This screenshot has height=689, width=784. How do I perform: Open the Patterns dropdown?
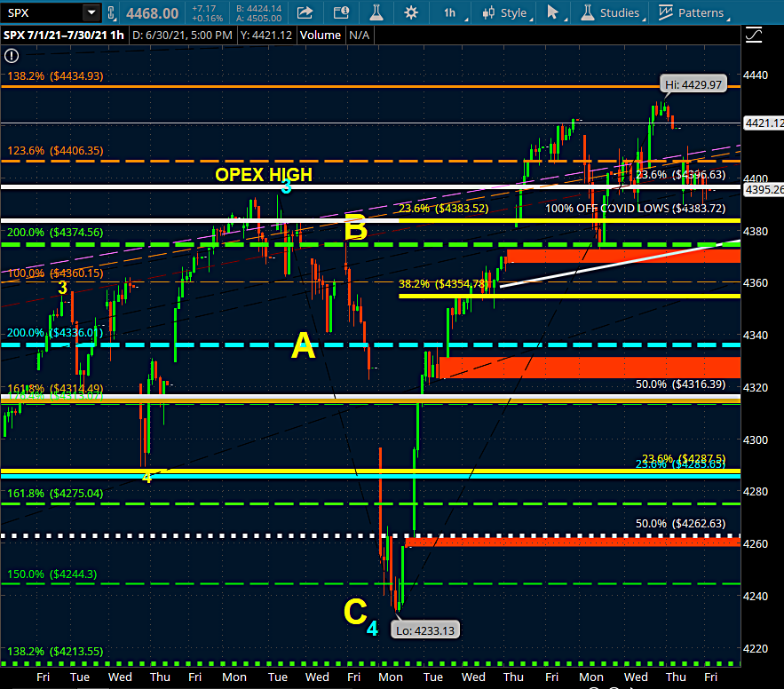click(x=693, y=12)
